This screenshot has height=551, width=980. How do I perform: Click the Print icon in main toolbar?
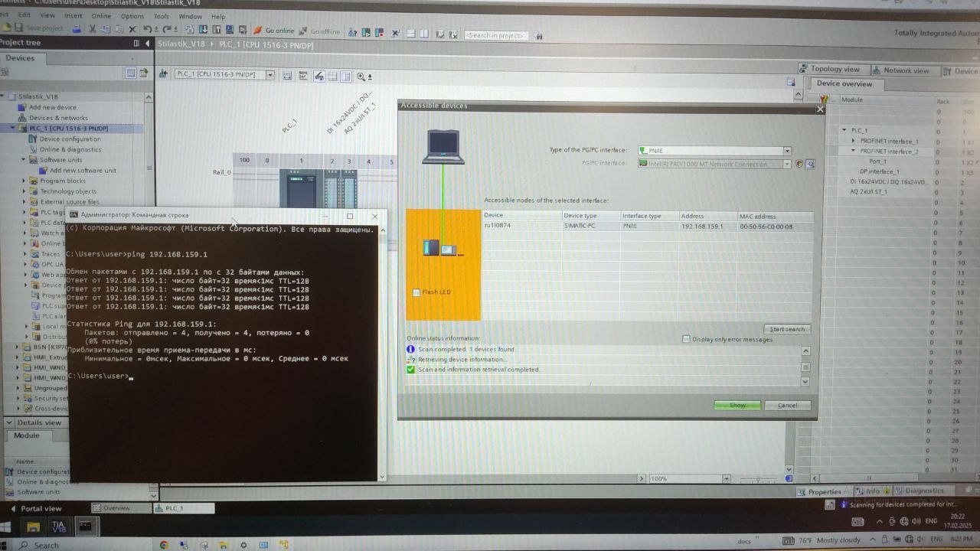pos(77,29)
